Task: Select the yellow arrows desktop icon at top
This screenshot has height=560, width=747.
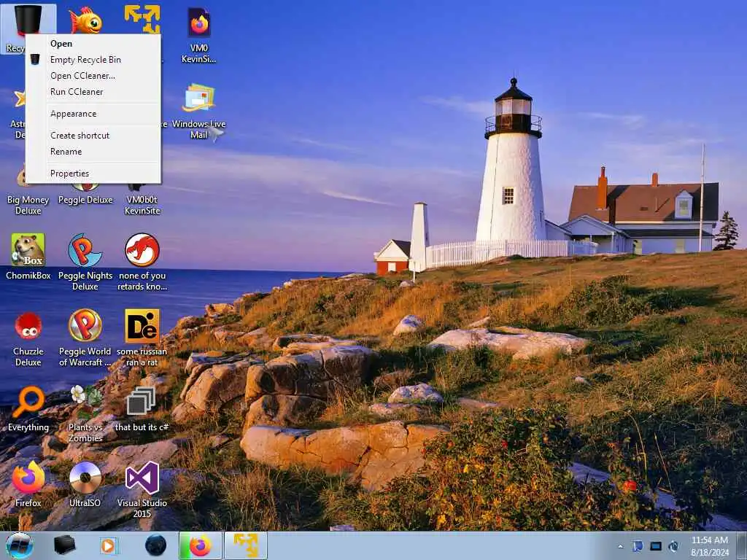Action: pyautogui.click(x=142, y=19)
